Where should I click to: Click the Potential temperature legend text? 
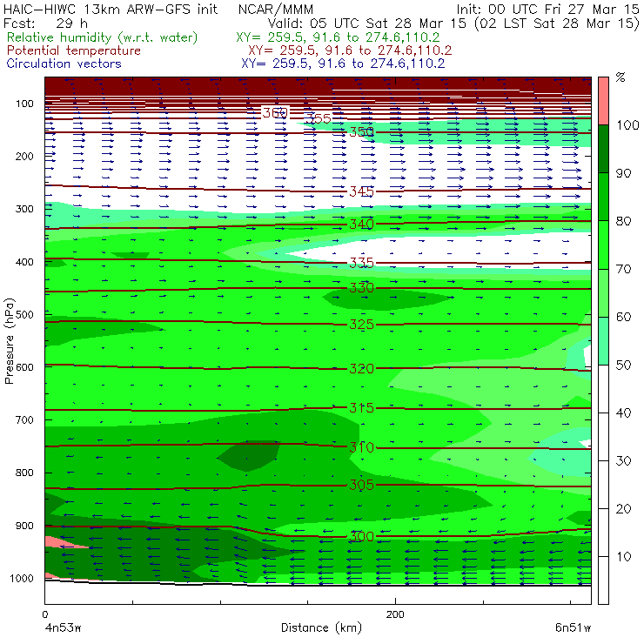tap(74, 50)
